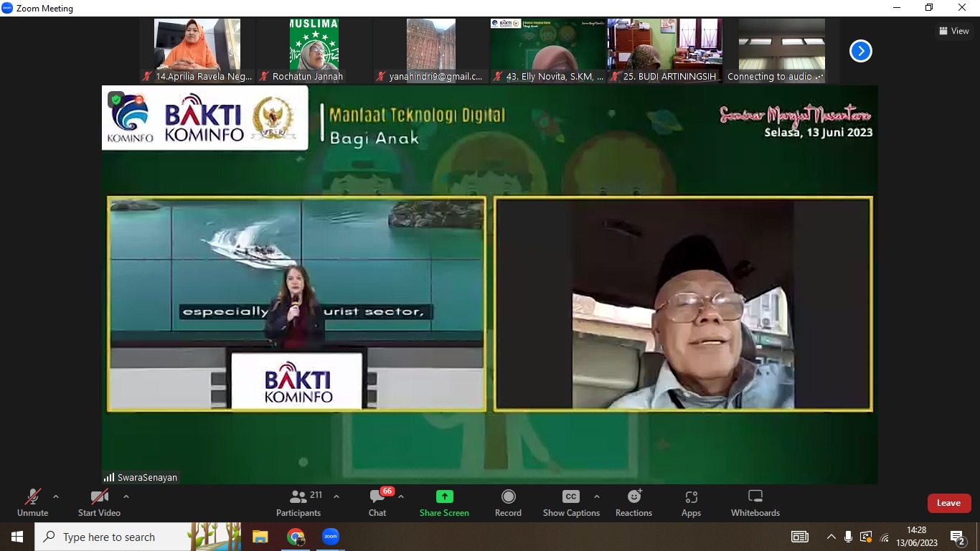Screen dimensions: 980x551
Task: Click the speaker video of the man in glasses
Action: [683, 303]
